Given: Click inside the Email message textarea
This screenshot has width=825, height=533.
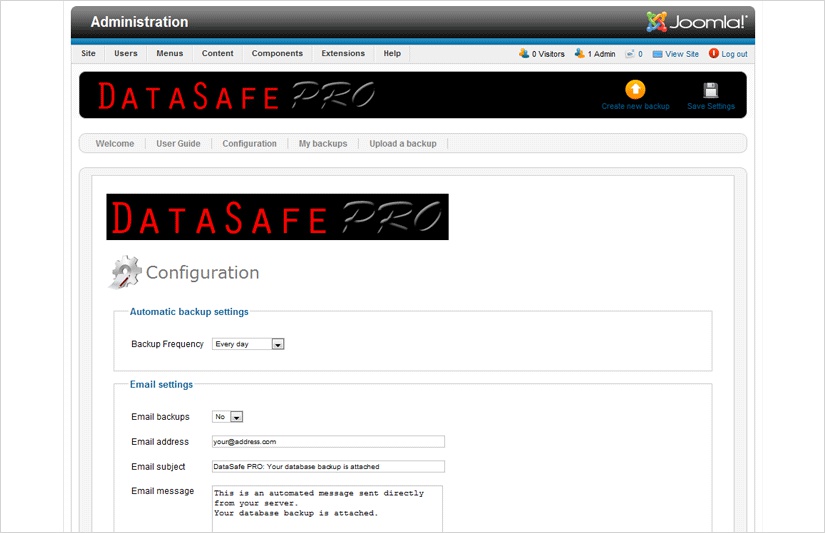Looking at the screenshot, I should coord(327,508).
